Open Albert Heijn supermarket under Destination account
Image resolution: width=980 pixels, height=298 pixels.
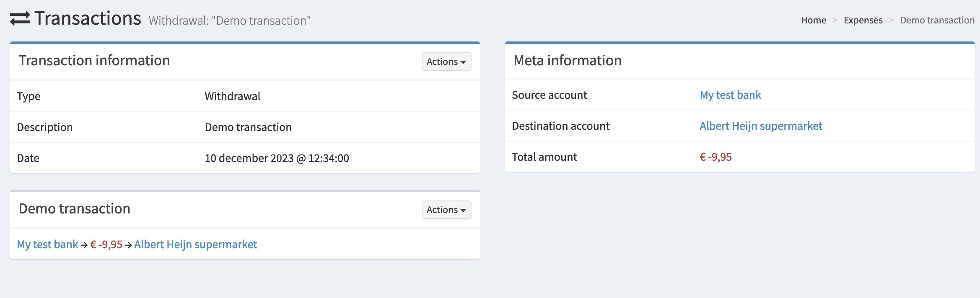(760, 126)
